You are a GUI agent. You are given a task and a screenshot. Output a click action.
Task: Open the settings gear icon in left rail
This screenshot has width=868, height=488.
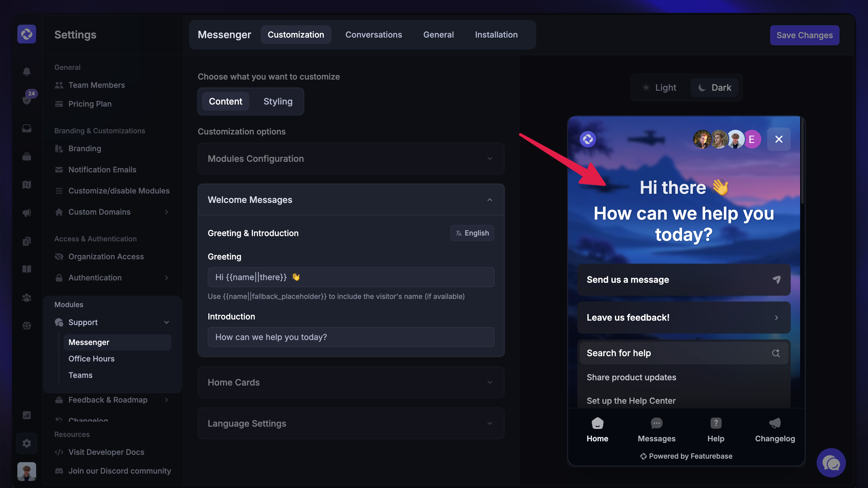click(27, 443)
